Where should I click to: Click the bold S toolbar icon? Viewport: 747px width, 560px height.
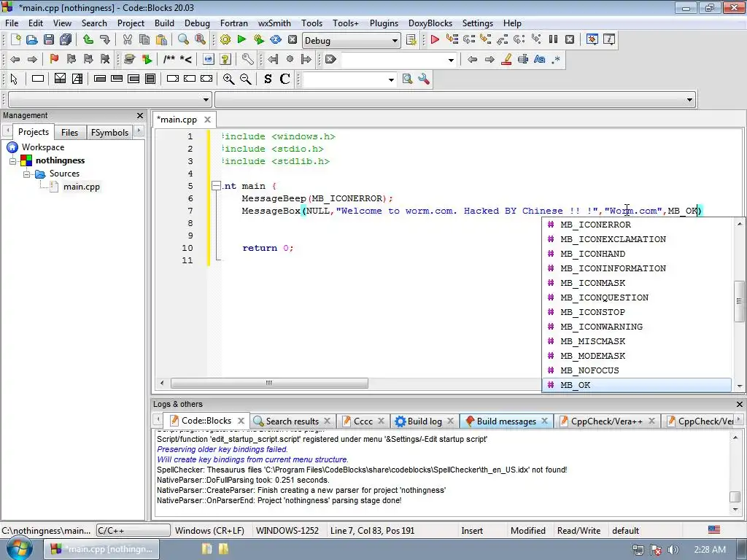[x=268, y=79]
